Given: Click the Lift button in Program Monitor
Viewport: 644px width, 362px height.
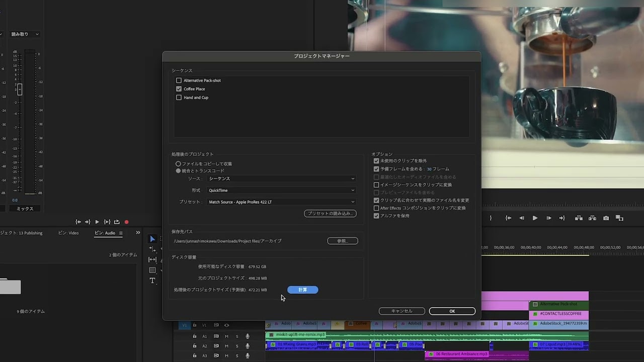Looking at the screenshot, I should coord(579,218).
